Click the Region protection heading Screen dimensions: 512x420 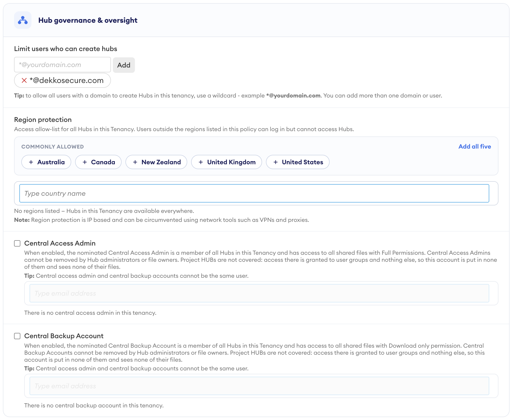coord(43,120)
